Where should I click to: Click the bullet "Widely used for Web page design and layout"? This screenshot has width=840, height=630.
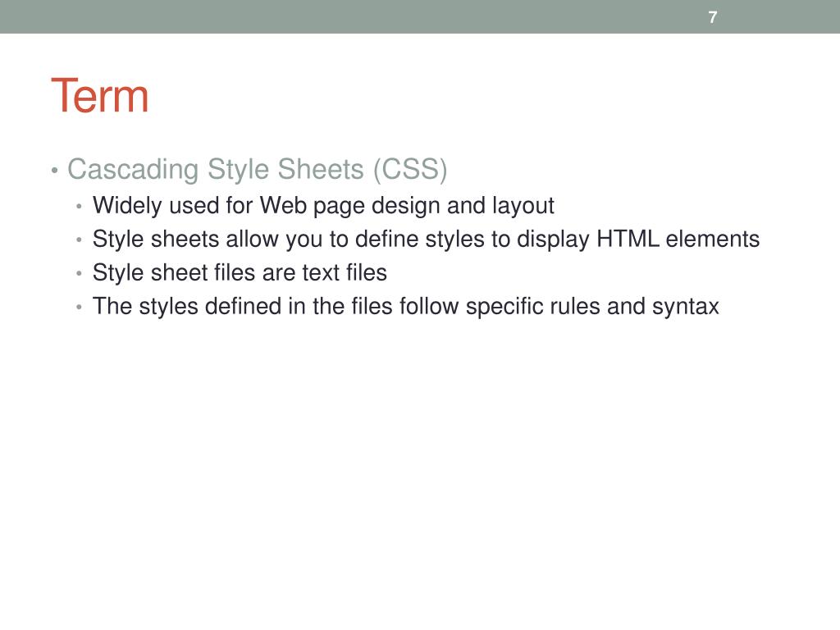pyautogui.click(x=323, y=206)
